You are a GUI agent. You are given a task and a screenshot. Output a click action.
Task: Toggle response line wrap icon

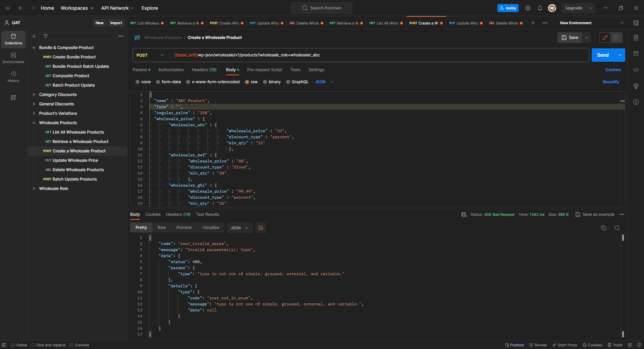261,228
